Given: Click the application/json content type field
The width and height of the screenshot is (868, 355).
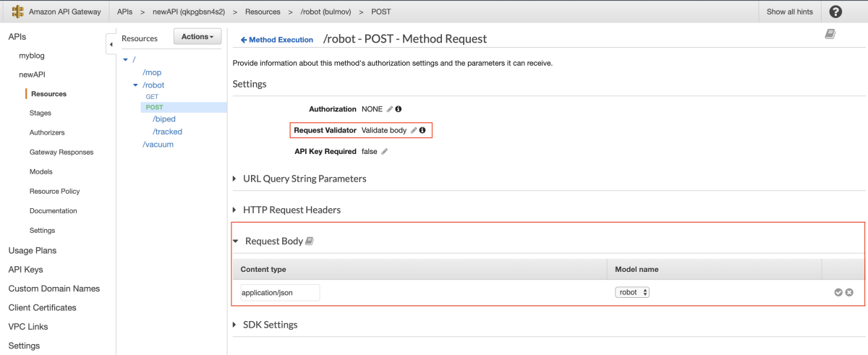Looking at the screenshot, I should (280, 292).
